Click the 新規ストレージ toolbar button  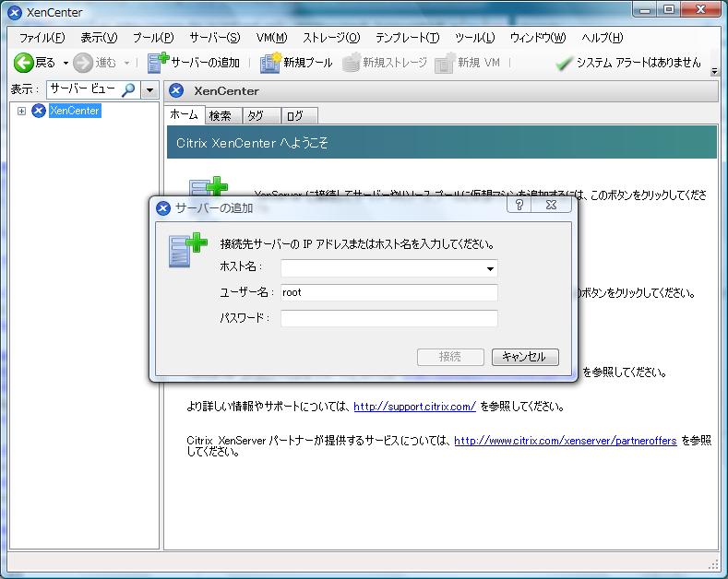click(x=385, y=63)
